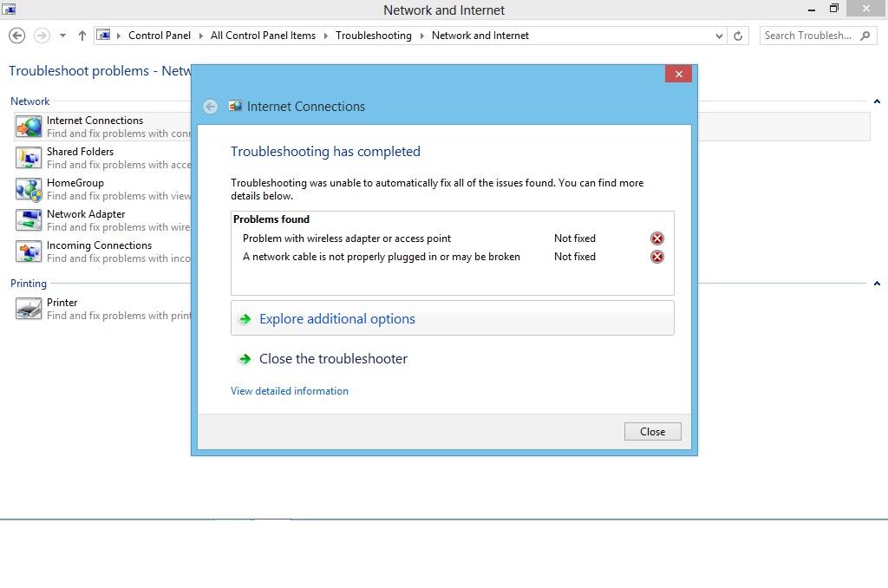
Task: Click the Internet Connections dialog title icon
Action: (x=235, y=106)
